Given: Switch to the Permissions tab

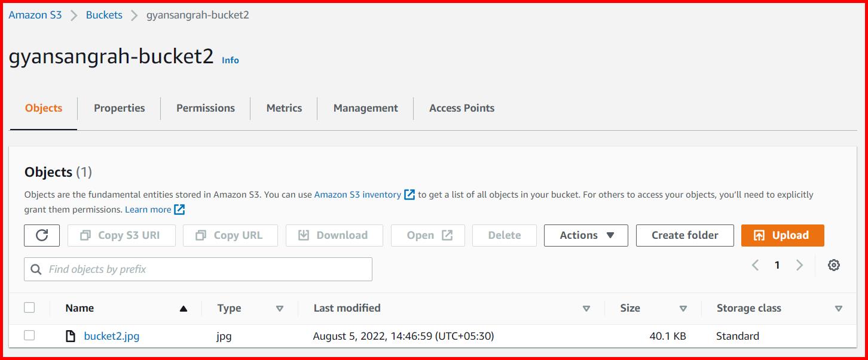Looking at the screenshot, I should 205,108.
